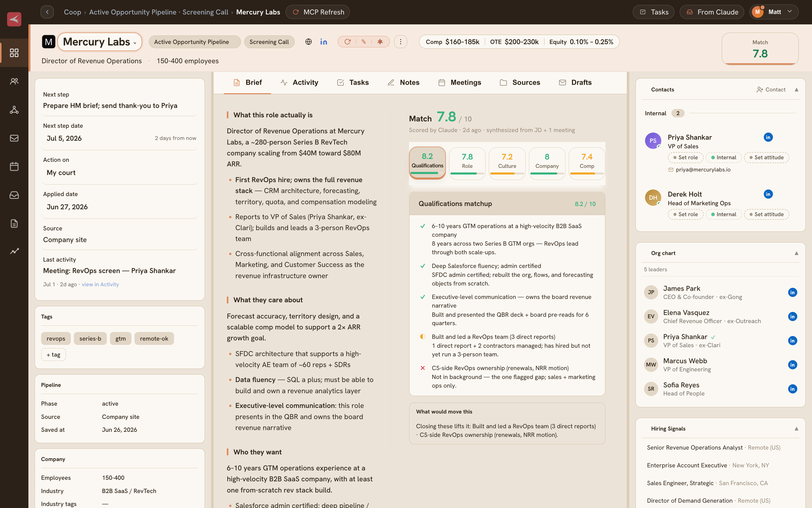
Task: Click the revops tag chip
Action: coord(56,339)
